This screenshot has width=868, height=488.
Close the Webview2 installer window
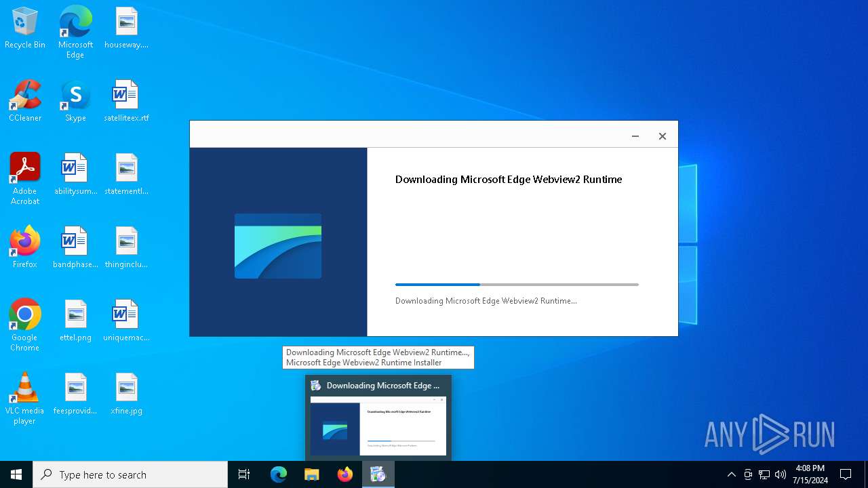[663, 136]
